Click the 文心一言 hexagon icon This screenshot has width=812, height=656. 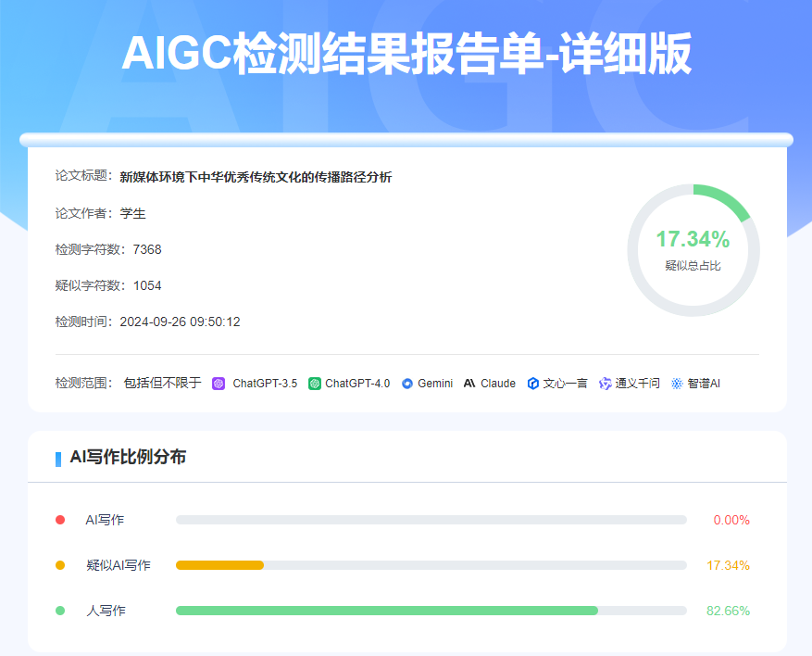pos(533,384)
